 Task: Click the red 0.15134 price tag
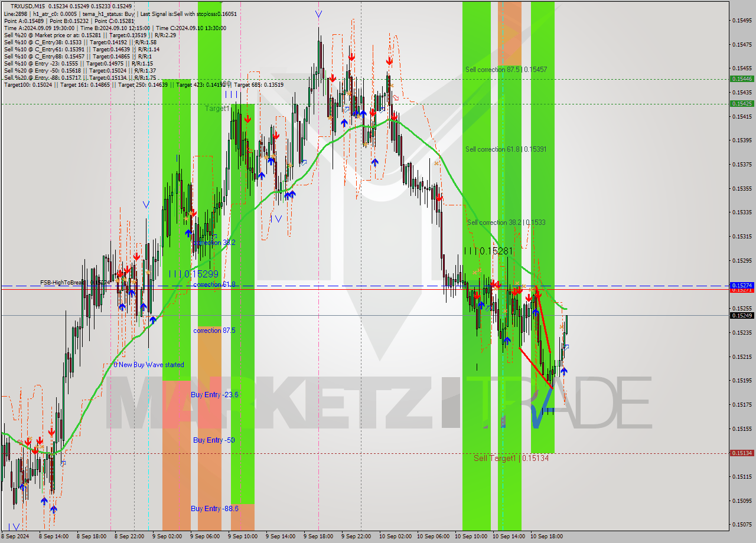[742, 453]
